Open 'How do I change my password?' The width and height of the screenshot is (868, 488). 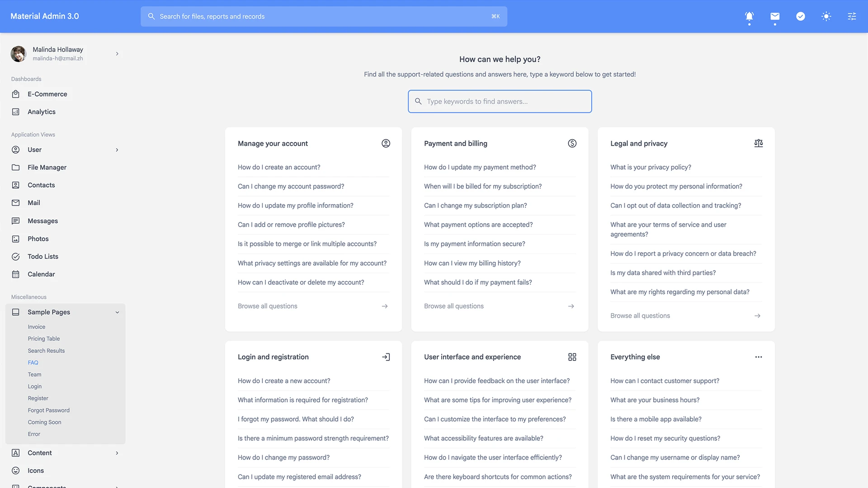(283, 457)
